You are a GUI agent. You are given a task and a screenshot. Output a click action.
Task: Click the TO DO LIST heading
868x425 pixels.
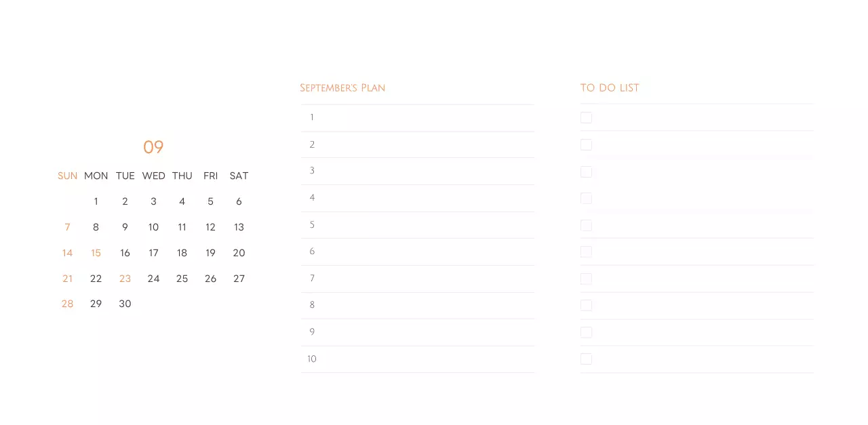pos(610,88)
